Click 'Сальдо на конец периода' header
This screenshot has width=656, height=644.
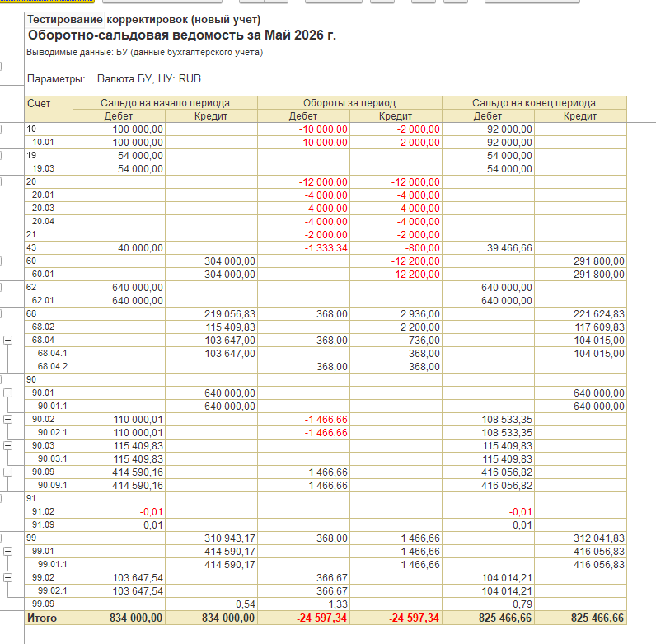pos(534,102)
